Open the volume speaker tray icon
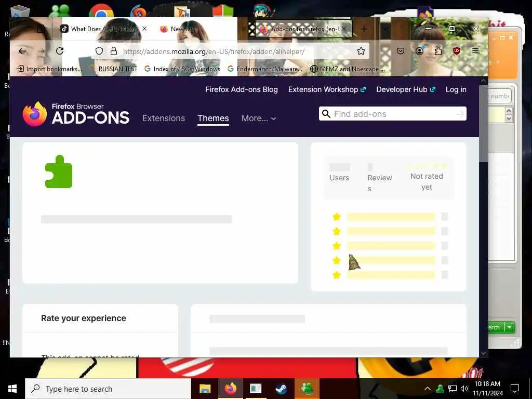 (464, 389)
